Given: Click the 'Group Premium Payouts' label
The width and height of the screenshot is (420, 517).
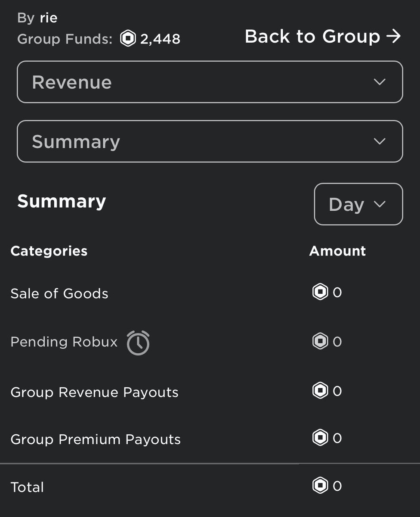Looking at the screenshot, I should click(x=96, y=439).
